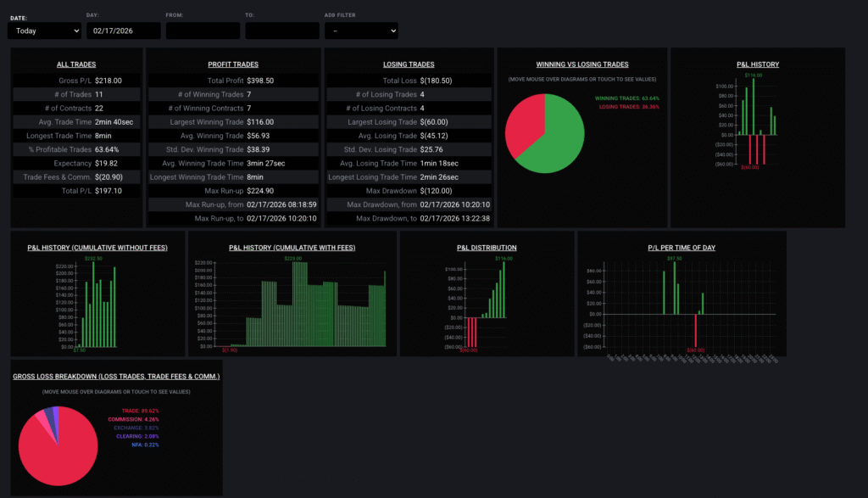
Task: Click the Winning Trades: 63.64% legend entry
Action: (626, 98)
